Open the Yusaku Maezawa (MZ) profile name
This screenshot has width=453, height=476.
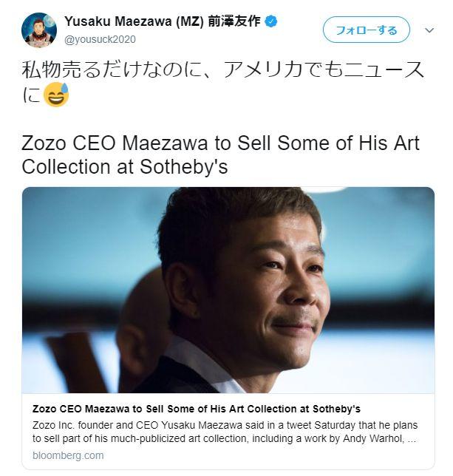[134, 21]
